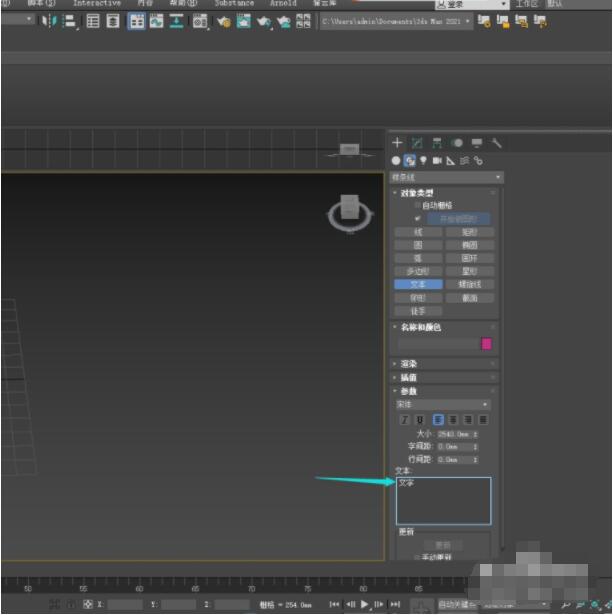The image size is (613, 615).
Task: Click the 矩形 shape button
Action: [469, 232]
